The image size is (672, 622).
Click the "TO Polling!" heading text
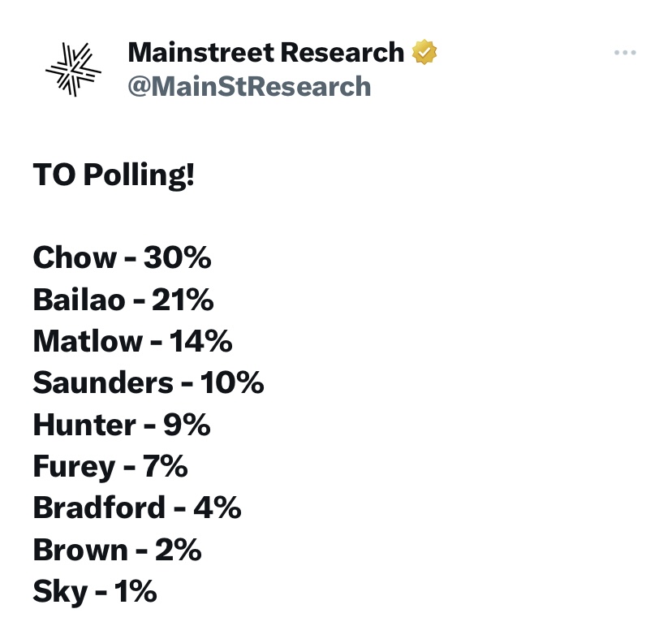coord(114,175)
